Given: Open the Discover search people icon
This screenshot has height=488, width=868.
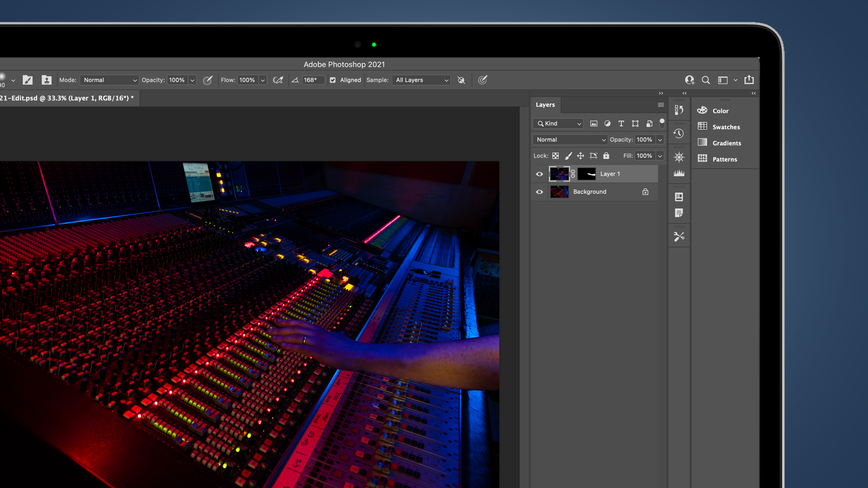Looking at the screenshot, I should (x=690, y=80).
